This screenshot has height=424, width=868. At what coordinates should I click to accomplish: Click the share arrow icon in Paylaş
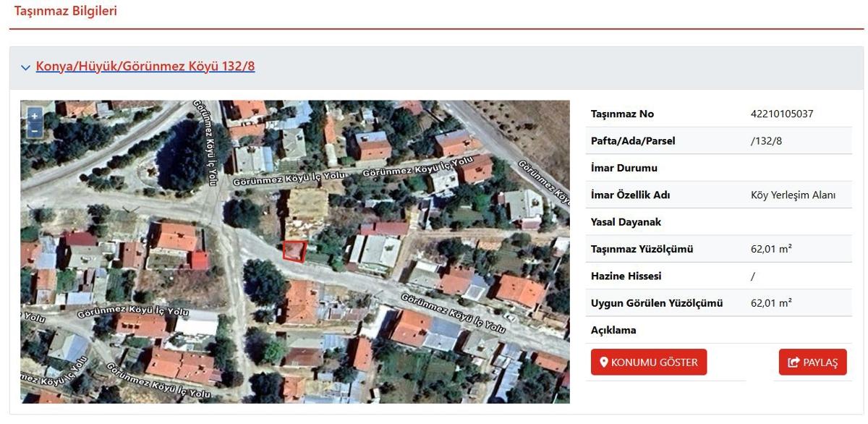tap(793, 362)
